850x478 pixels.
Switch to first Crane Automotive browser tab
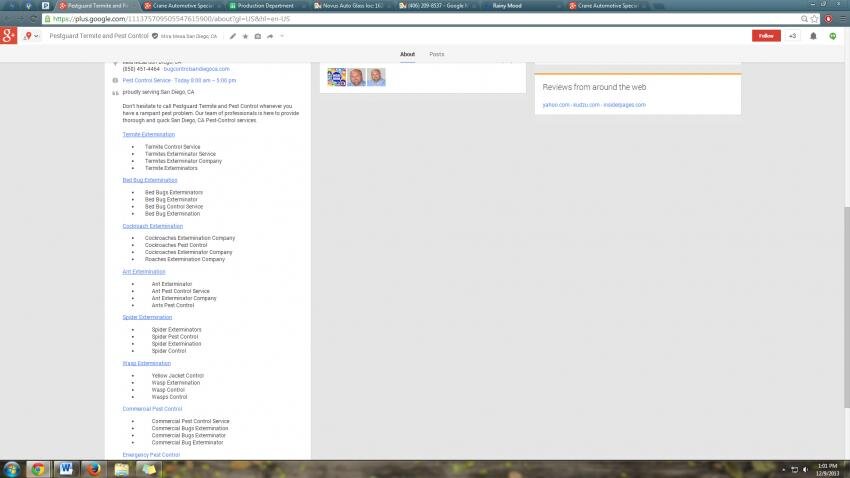click(182, 5)
